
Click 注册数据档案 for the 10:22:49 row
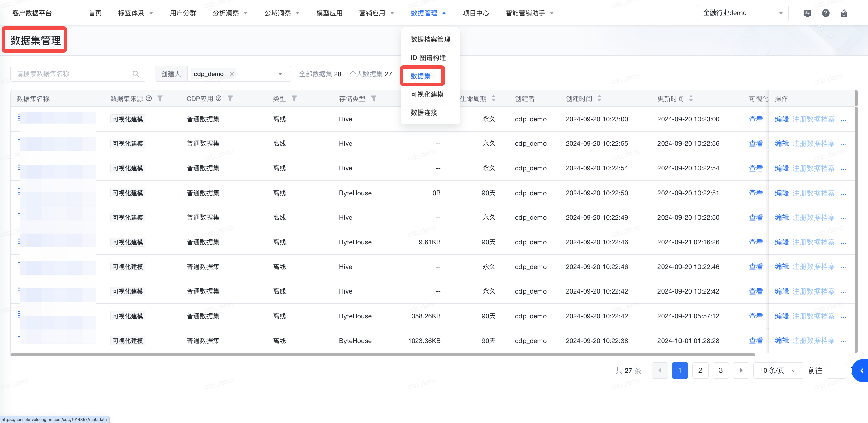click(x=813, y=218)
